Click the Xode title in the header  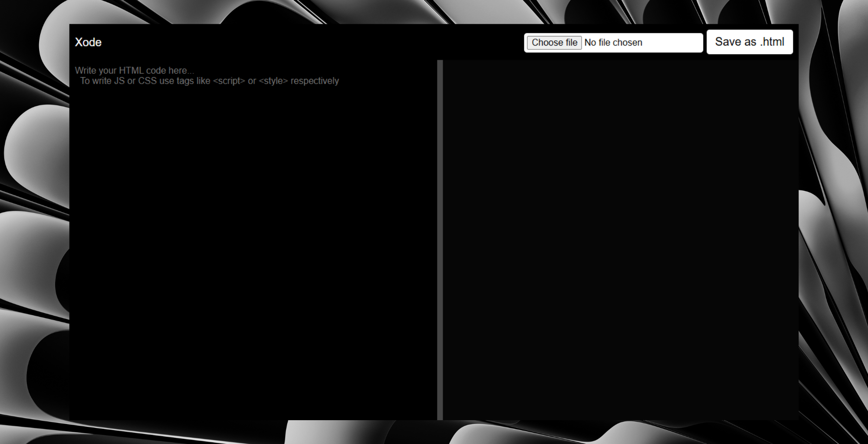point(88,42)
